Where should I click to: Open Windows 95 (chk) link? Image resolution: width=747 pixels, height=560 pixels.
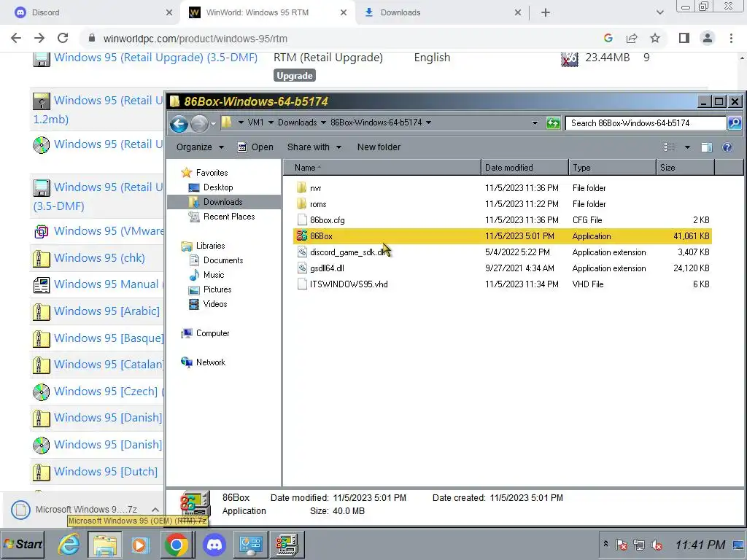pyautogui.click(x=99, y=258)
